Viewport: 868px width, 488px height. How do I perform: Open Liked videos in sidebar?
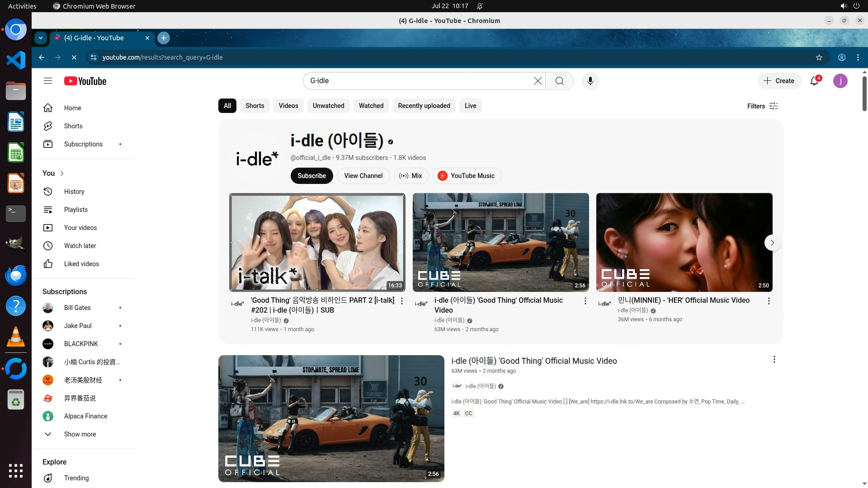[x=81, y=264]
